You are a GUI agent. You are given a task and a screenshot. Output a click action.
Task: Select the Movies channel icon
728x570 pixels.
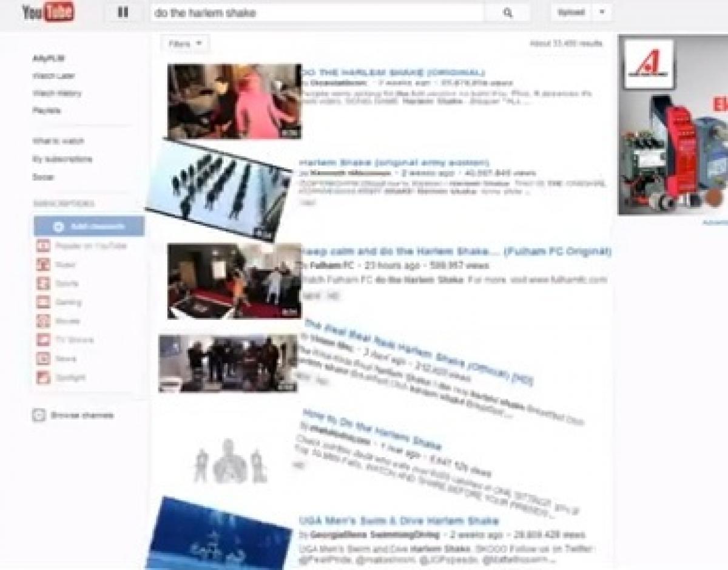pos(43,321)
